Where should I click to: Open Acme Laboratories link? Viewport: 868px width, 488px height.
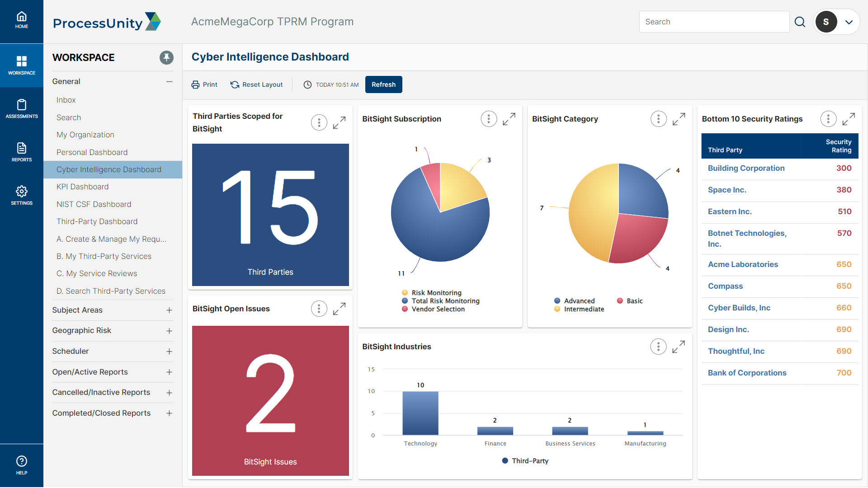tap(743, 264)
